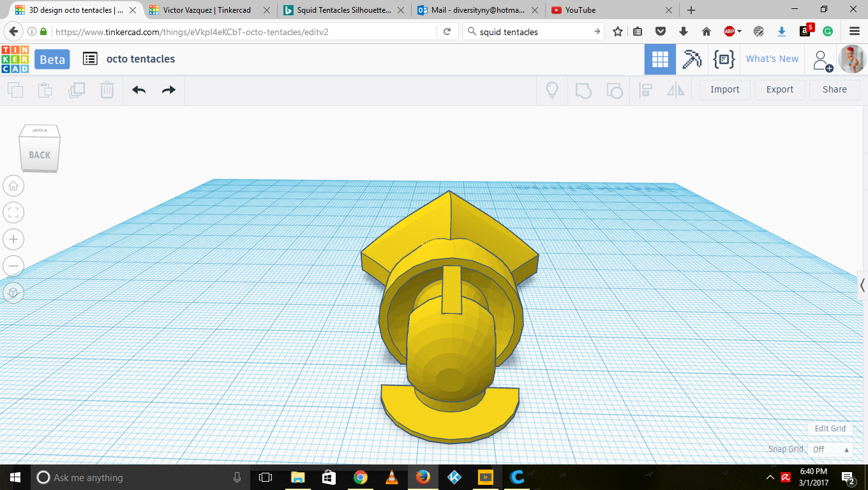Click the Export button
This screenshot has height=490, width=868.
click(x=780, y=89)
